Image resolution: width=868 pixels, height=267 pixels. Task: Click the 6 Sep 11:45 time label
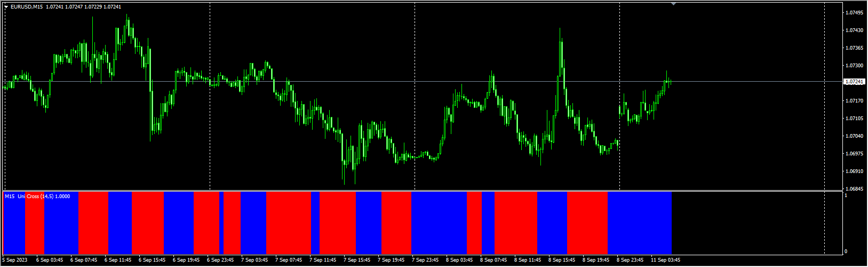(x=118, y=261)
